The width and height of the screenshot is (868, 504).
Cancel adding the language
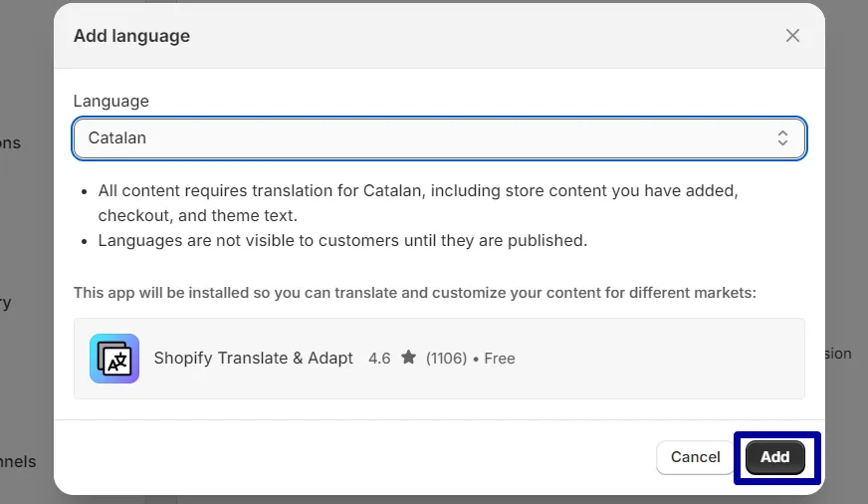695,457
